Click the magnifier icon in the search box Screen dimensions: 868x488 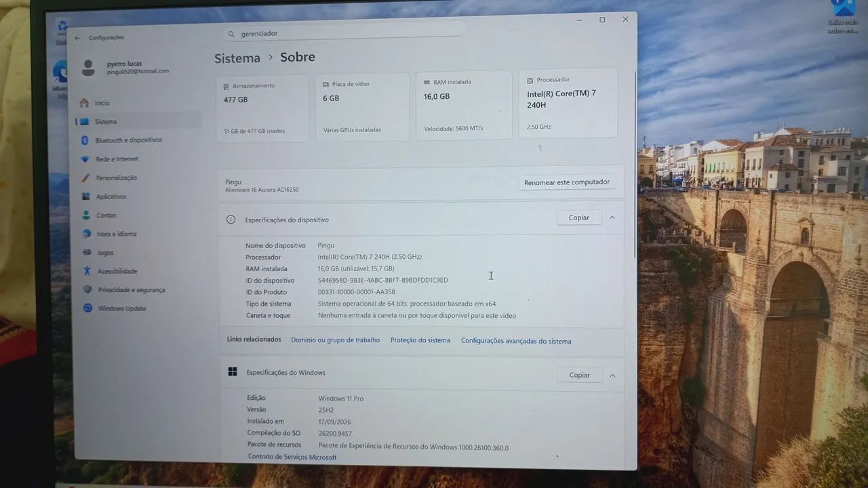point(232,34)
